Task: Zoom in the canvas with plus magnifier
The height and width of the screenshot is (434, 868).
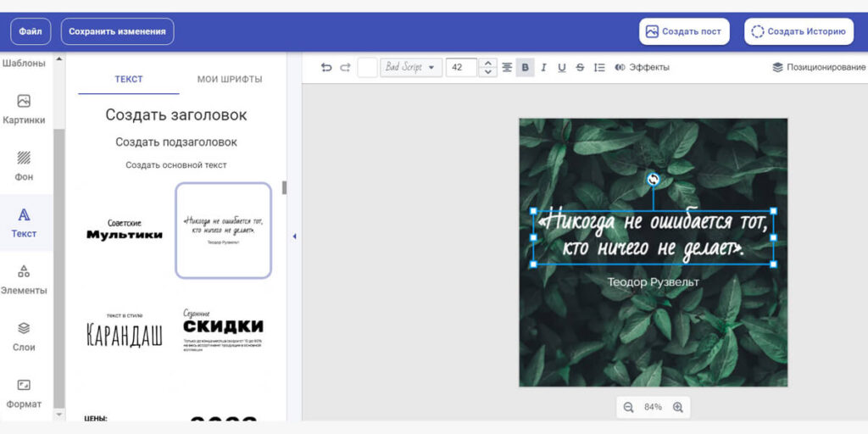Action: (x=677, y=407)
